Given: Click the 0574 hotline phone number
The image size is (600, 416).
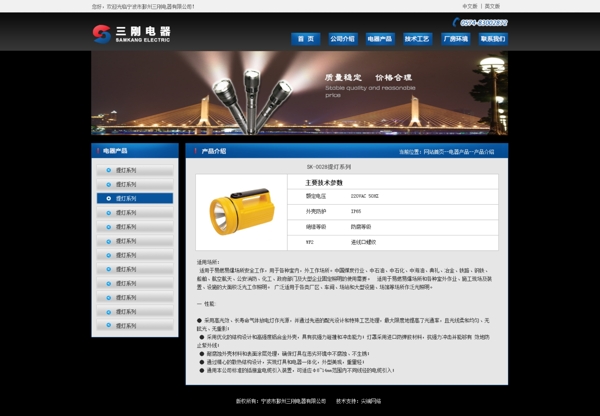Looking at the screenshot, I should pos(484,23).
